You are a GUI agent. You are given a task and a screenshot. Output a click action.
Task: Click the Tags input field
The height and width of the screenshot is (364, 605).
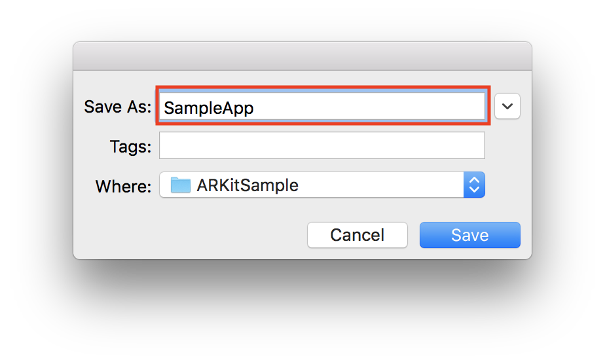pos(321,145)
